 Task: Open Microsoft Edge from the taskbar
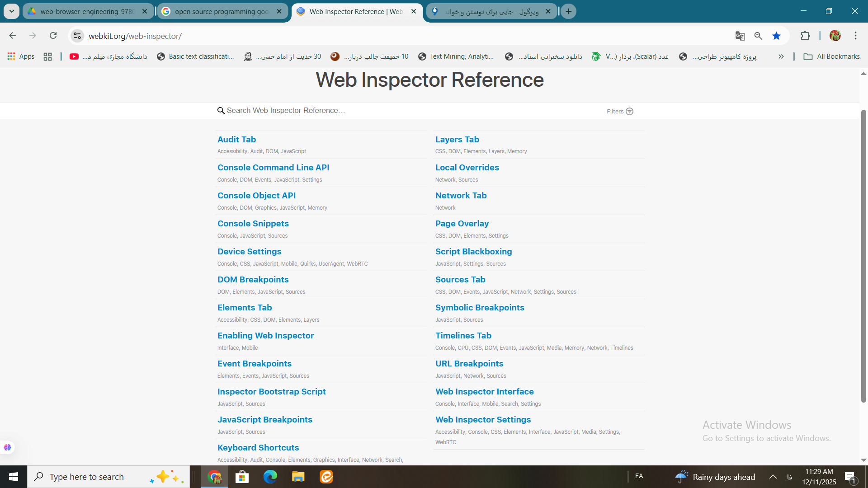270,477
